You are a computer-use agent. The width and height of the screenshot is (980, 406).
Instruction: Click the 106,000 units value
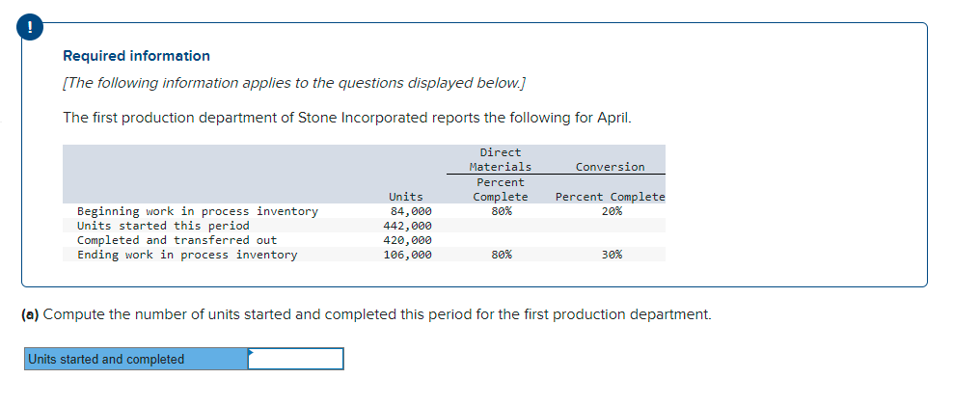(x=410, y=255)
